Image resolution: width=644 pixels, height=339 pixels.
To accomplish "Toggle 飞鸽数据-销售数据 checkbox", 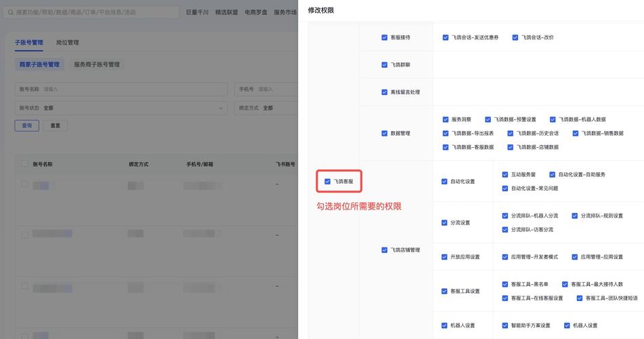I will point(576,134).
